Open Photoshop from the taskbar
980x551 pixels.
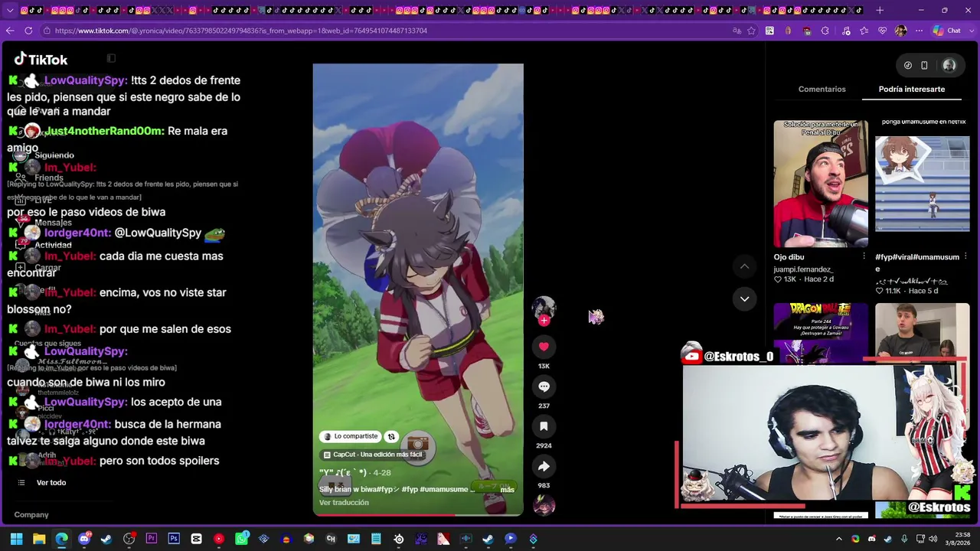tap(174, 539)
